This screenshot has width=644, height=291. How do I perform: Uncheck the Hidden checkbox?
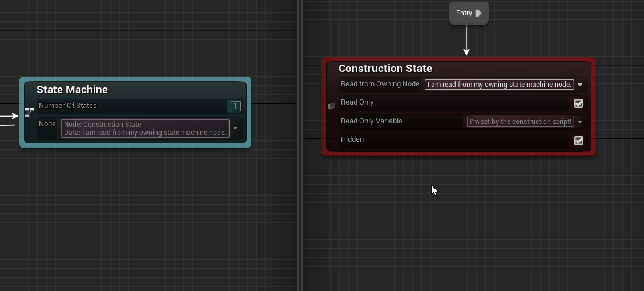tap(578, 140)
